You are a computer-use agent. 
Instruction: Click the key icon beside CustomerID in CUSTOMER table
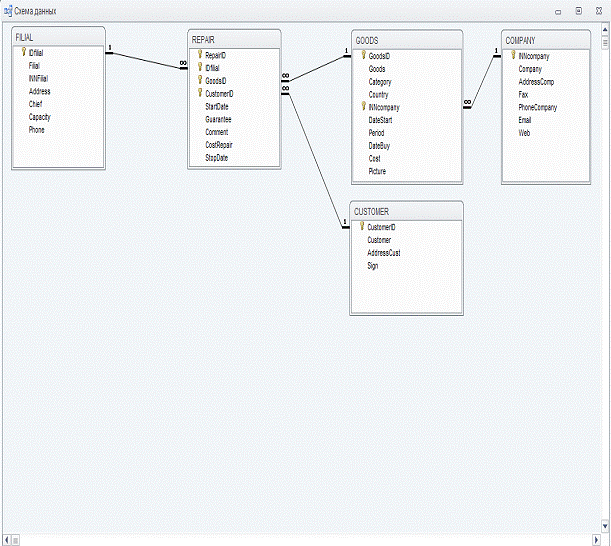tap(361, 227)
